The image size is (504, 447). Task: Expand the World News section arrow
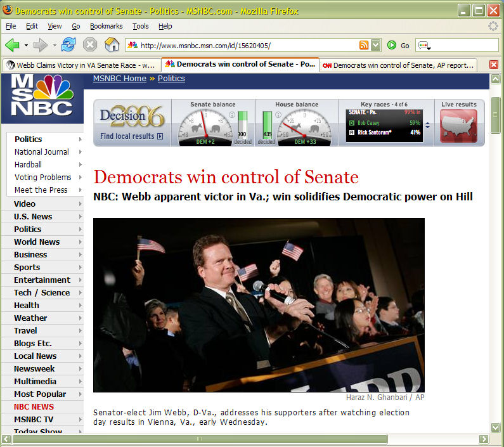click(80, 242)
